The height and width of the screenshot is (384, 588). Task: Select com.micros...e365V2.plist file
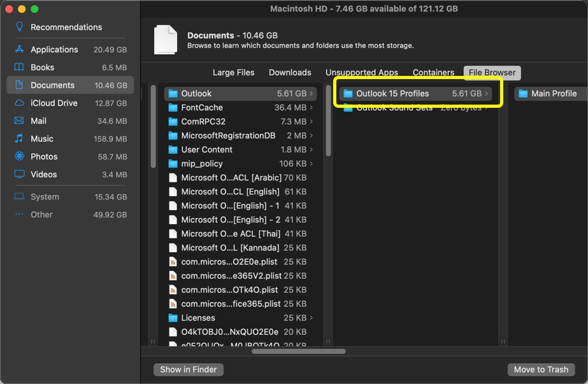click(x=240, y=276)
